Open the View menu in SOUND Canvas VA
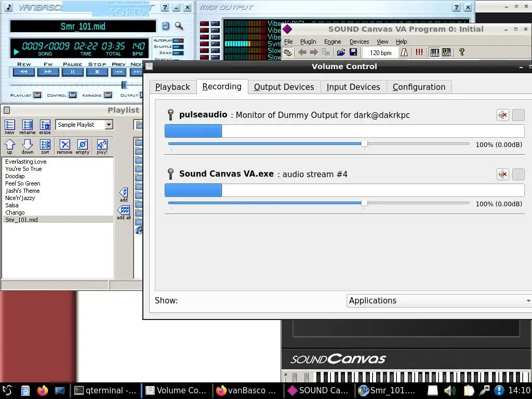Image resolution: width=532 pixels, height=399 pixels. click(x=382, y=42)
